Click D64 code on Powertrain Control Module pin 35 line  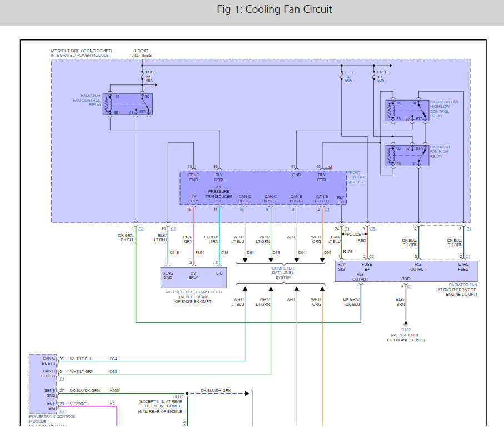(x=113, y=359)
